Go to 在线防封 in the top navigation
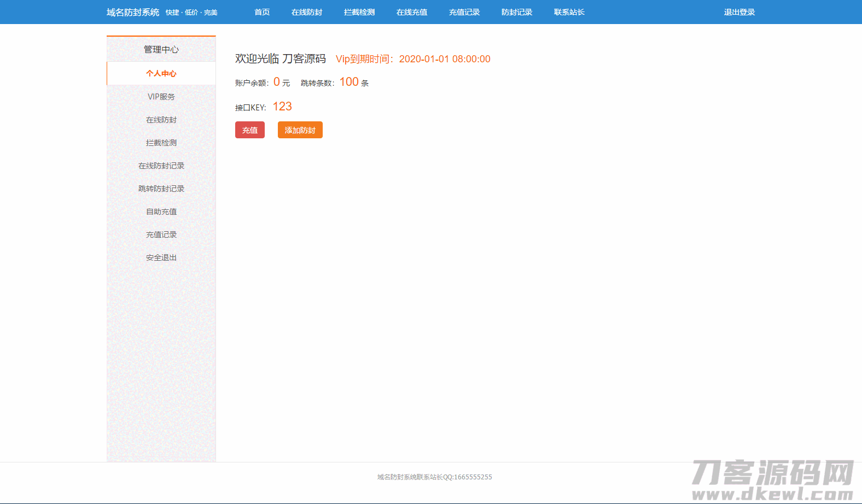This screenshot has width=862, height=504. [x=307, y=12]
